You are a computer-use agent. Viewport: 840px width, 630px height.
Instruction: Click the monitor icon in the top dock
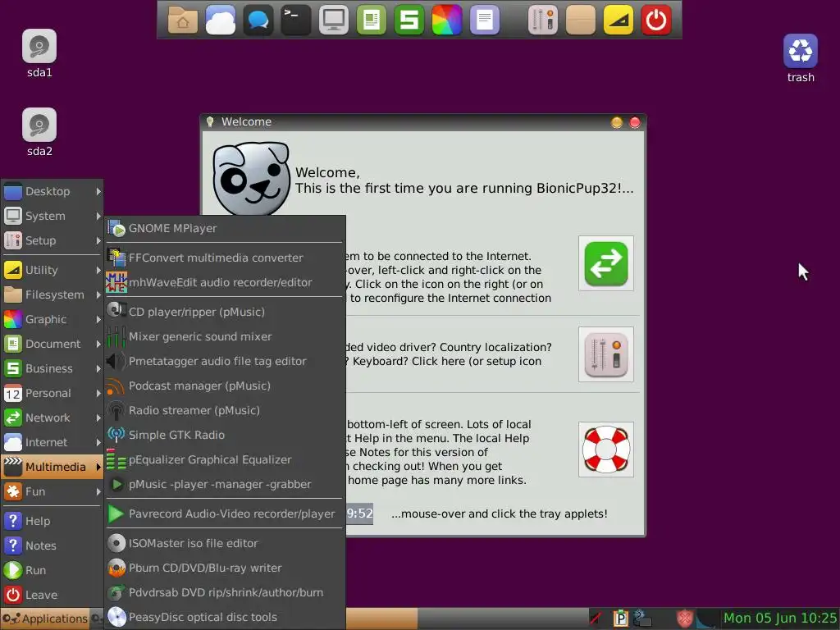[x=333, y=20]
